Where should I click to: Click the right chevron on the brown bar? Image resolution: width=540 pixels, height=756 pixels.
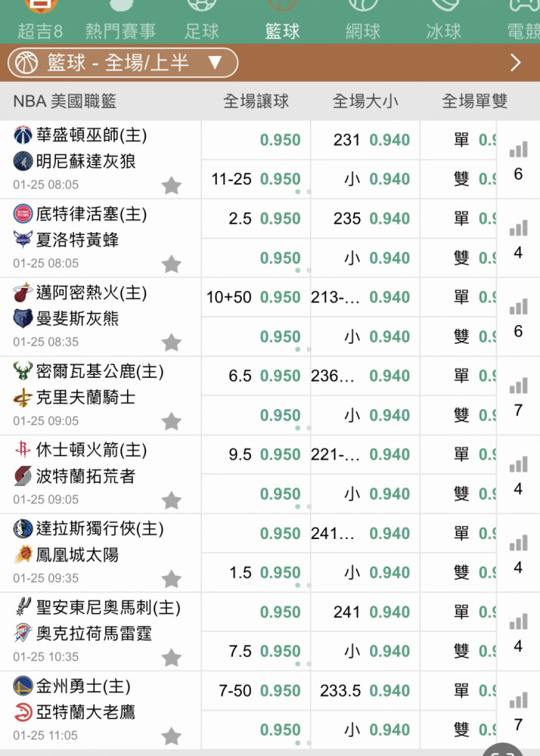tap(515, 63)
